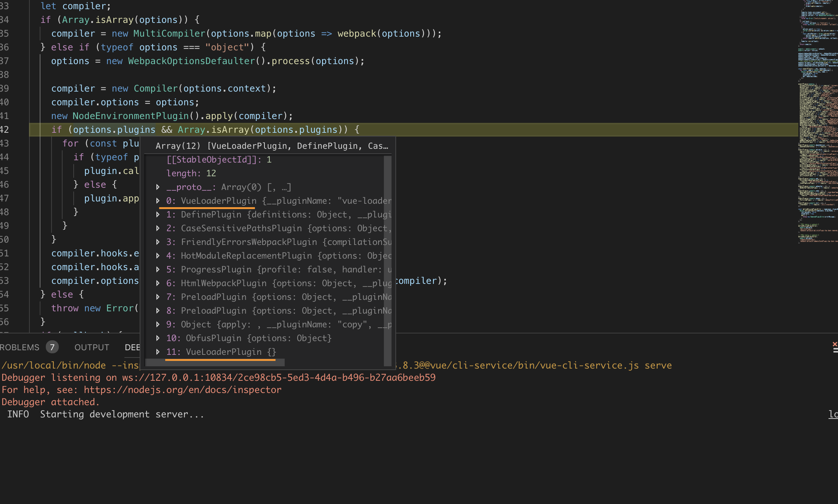
Task: Click 'WebpackOptionsDefaulter' on line 37
Action: pyautogui.click(x=192, y=61)
